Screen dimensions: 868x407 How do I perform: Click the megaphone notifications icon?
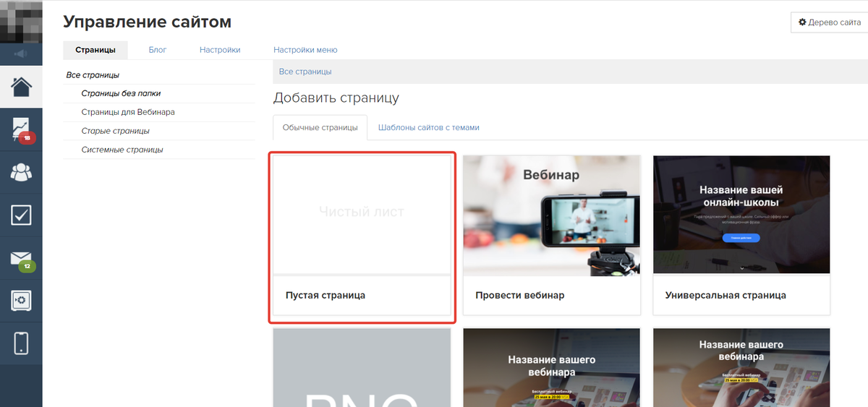coord(21,53)
